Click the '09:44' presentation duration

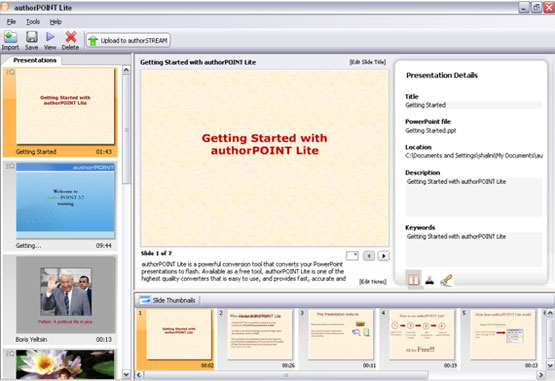[x=104, y=245]
